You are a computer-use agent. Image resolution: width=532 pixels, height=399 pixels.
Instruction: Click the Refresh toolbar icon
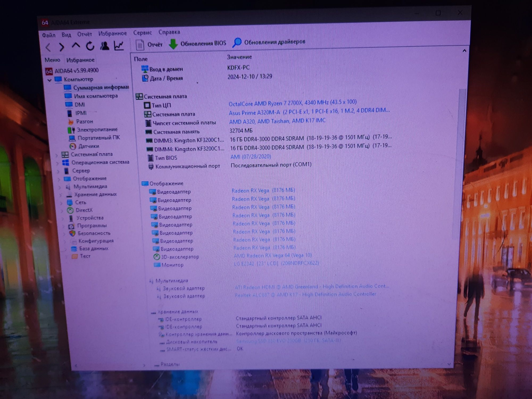(x=90, y=46)
